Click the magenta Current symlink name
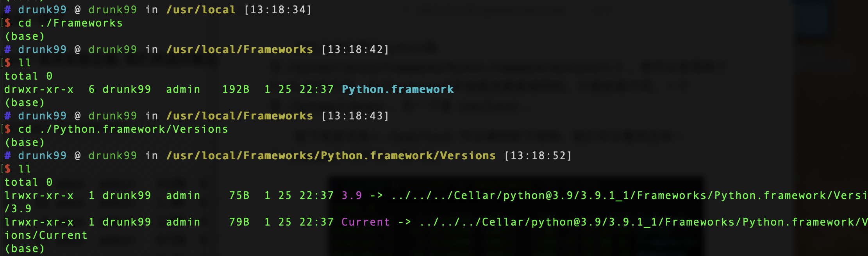The width and height of the screenshot is (868, 256). (365, 222)
